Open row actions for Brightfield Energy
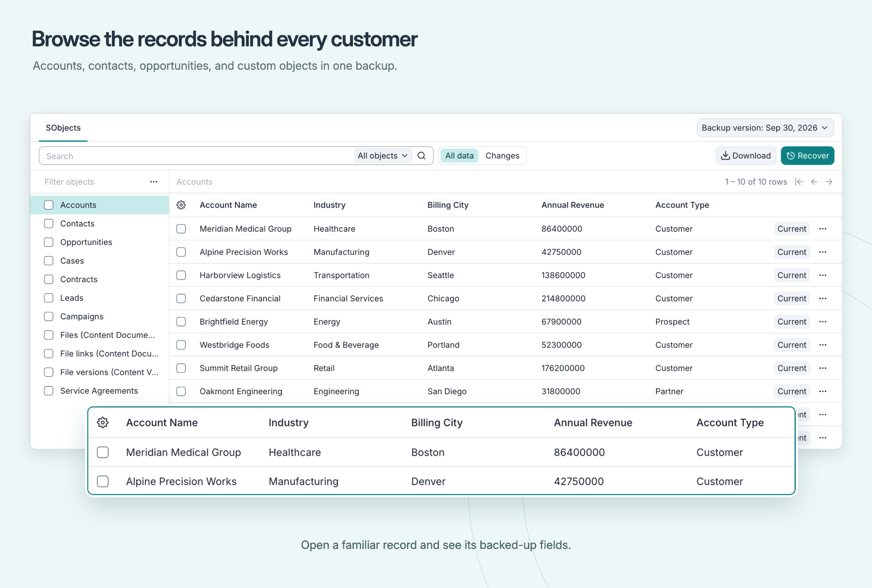 (823, 322)
